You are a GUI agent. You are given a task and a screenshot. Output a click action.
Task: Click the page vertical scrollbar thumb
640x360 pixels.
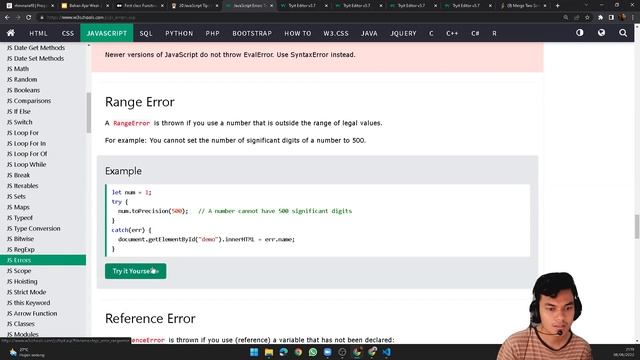[x=637, y=227]
